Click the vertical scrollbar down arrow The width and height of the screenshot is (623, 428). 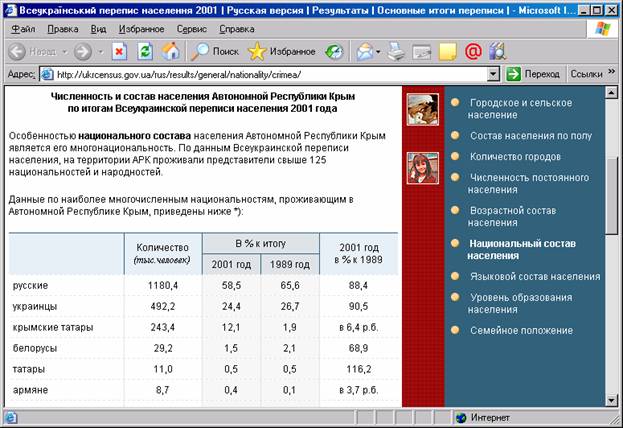[x=612, y=399]
